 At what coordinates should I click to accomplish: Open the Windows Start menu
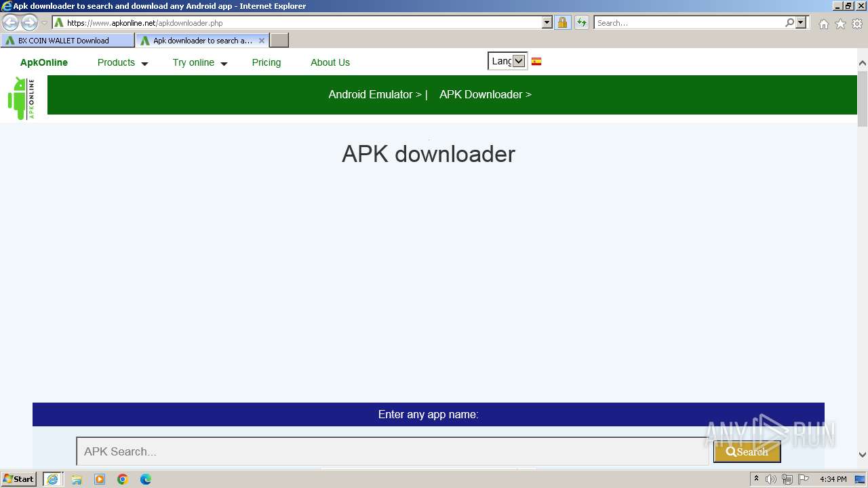tap(19, 479)
